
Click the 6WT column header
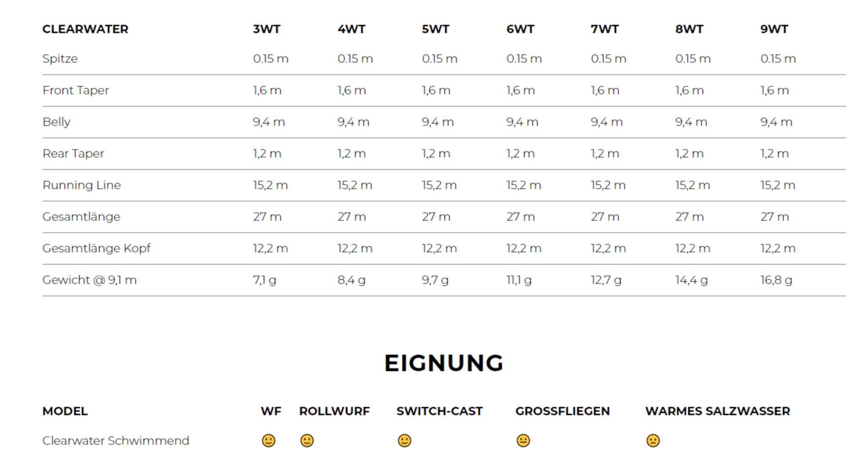pos(520,29)
